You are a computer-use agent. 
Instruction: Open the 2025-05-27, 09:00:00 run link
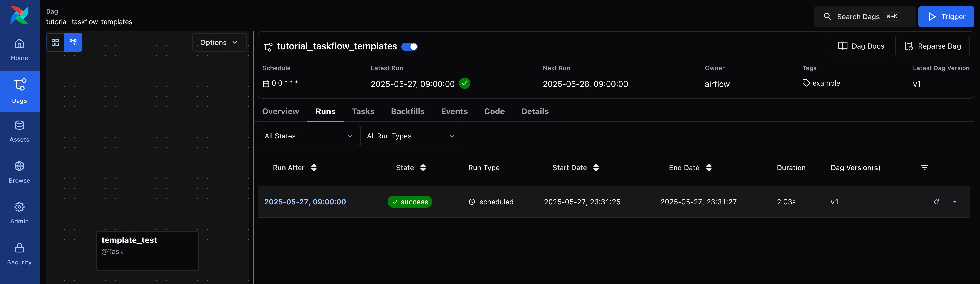click(x=305, y=202)
